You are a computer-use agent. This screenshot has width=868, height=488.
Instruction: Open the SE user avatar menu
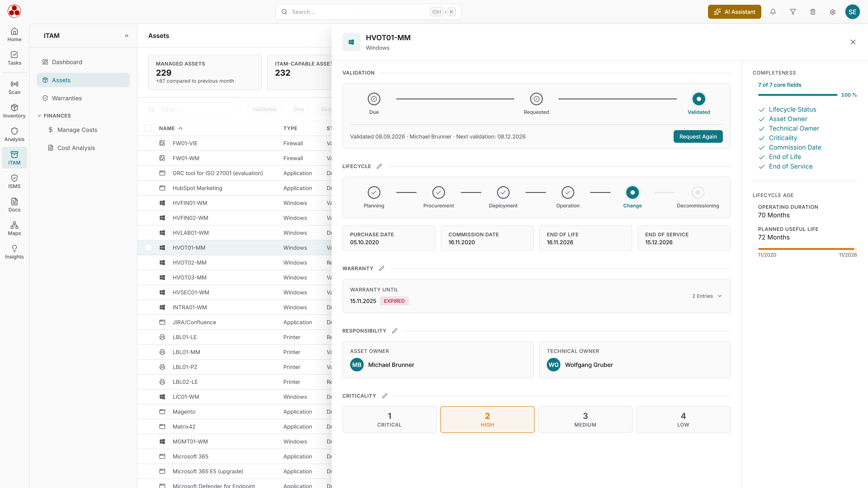click(x=852, y=12)
